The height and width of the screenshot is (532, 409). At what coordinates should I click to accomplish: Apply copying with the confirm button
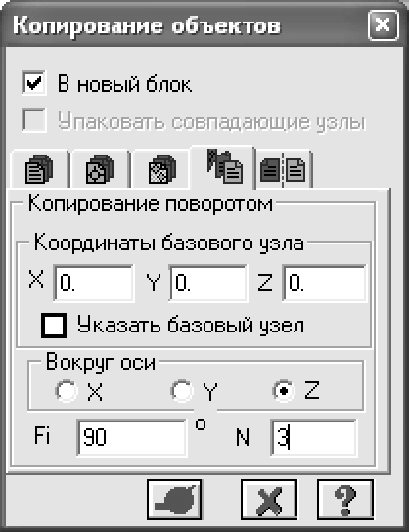pyautogui.click(x=174, y=500)
